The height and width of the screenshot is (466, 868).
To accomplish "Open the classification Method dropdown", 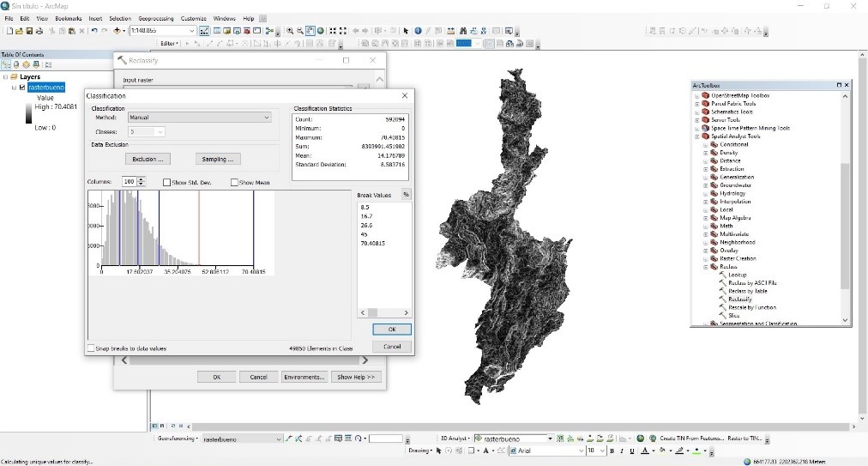I will (267, 118).
